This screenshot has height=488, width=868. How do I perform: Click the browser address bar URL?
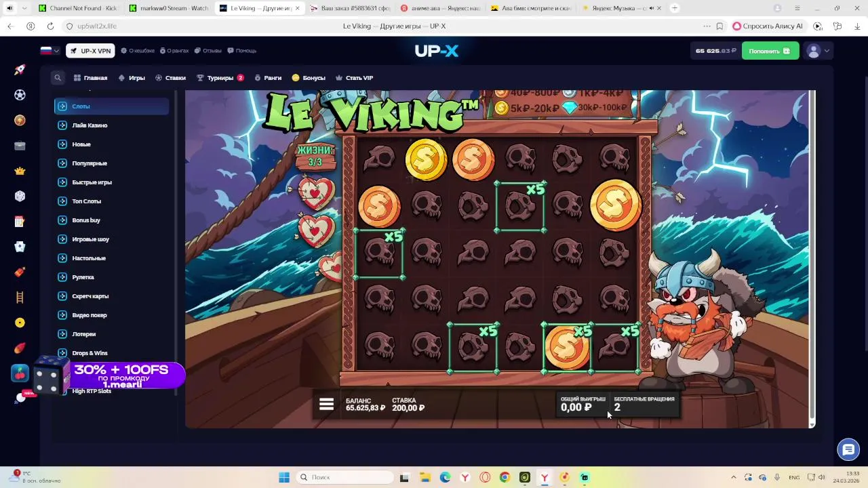coord(97,26)
